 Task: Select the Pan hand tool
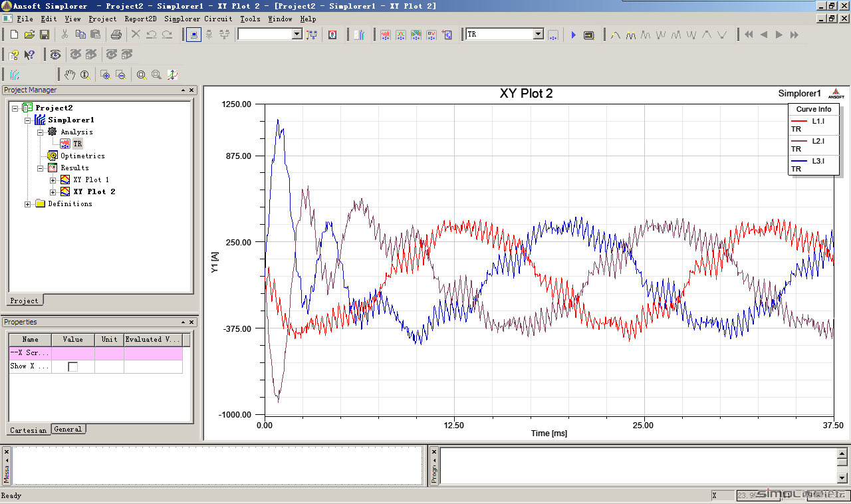70,74
